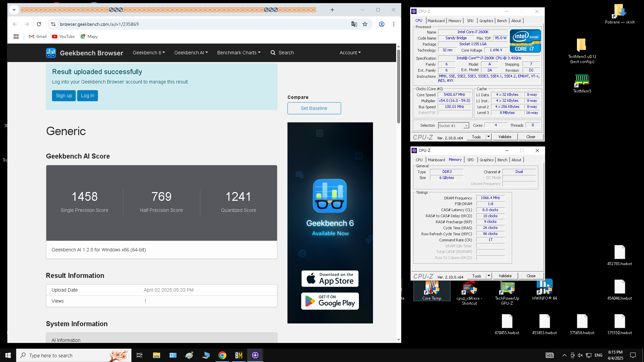The height and width of the screenshot is (362, 644).
Task: Open Tools dropdown arrow in upper CPU-Z
Action: (x=489, y=137)
